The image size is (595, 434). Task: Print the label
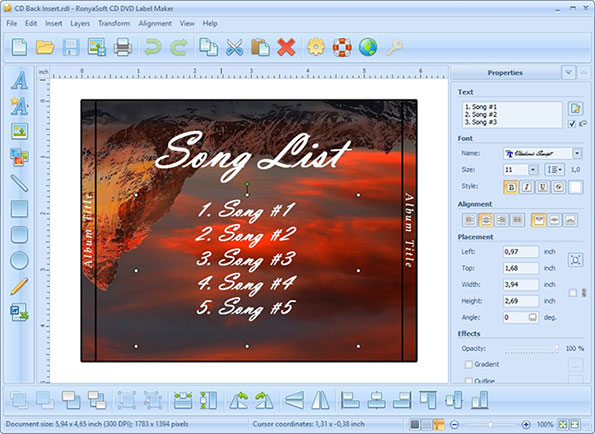(123, 47)
